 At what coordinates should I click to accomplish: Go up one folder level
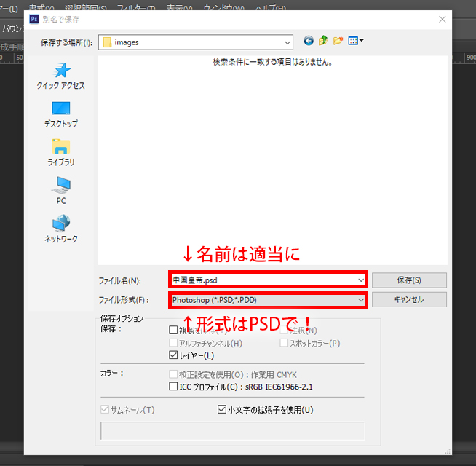[323, 40]
